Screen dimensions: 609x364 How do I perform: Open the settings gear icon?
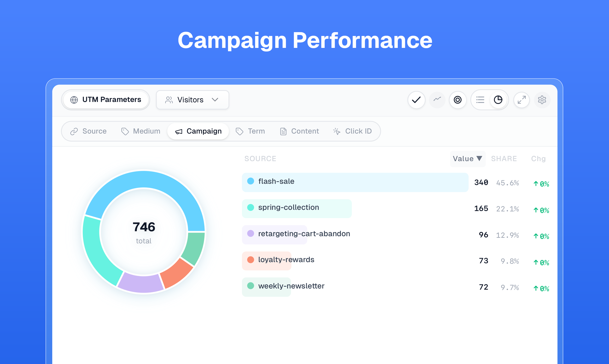pyautogui.click(x=542, y=100)
